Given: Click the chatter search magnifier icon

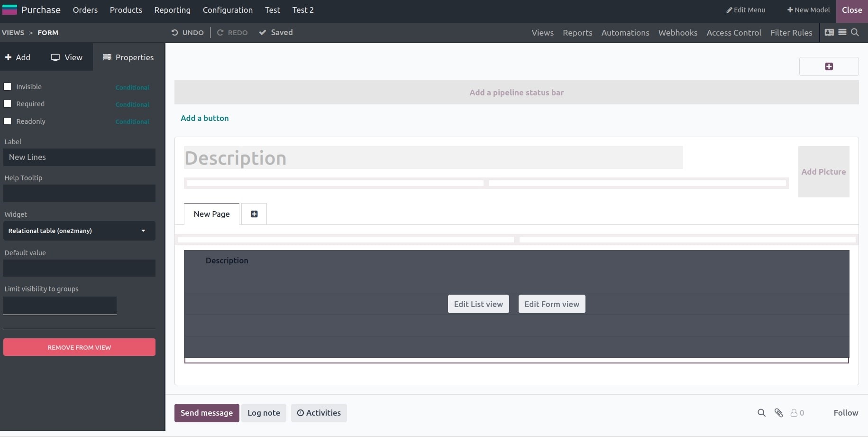Looking at the screenshot, I should click(761, 413).
